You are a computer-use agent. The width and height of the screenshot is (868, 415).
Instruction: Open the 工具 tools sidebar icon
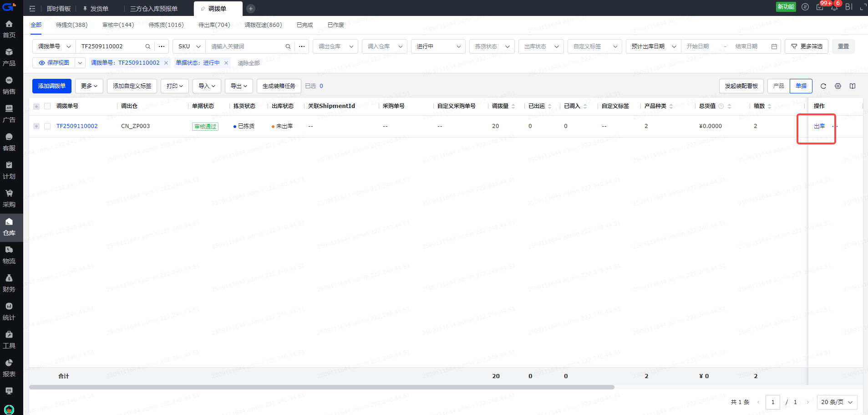tap(9, 340)
